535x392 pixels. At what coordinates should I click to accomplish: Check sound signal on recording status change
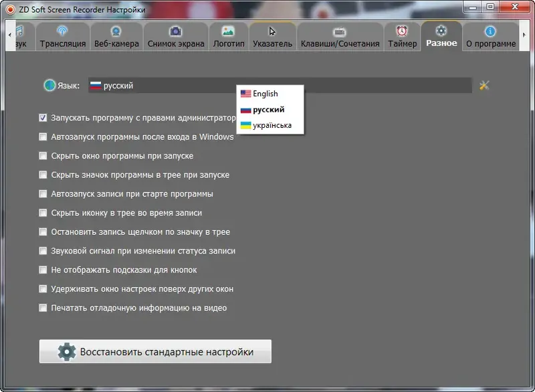tap(42, 251)
